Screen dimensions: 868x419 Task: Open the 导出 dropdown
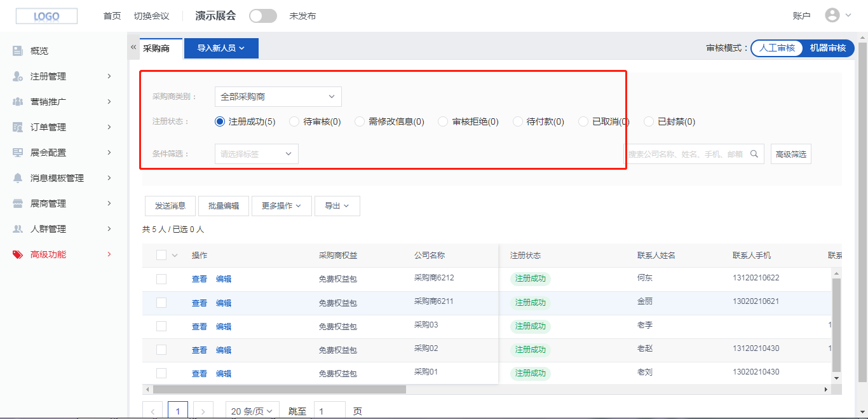[x=337, y=206]
